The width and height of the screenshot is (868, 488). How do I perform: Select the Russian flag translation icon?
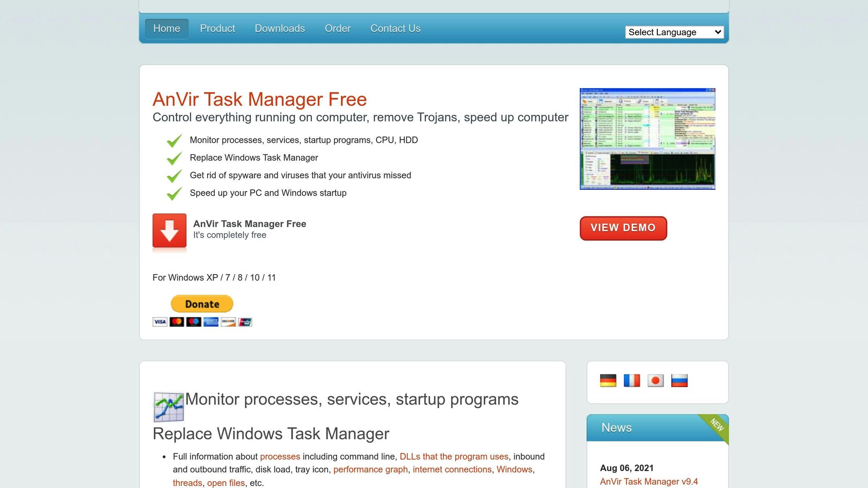[680, 380]
